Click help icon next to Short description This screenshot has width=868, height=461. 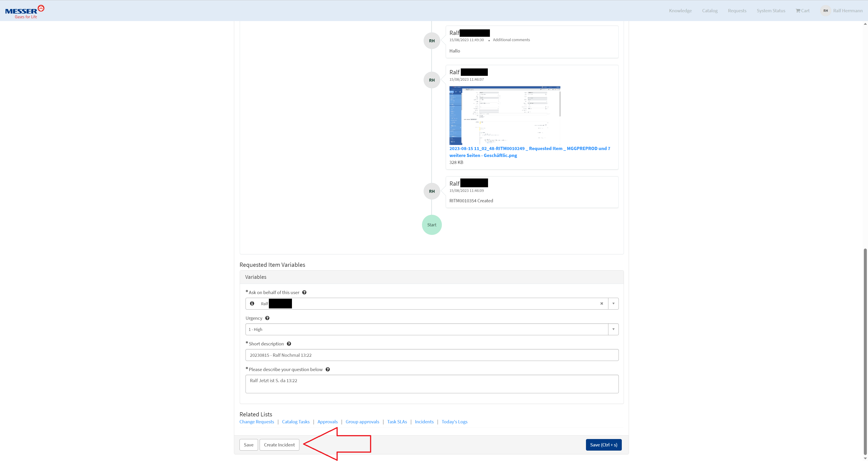(289, 344)
